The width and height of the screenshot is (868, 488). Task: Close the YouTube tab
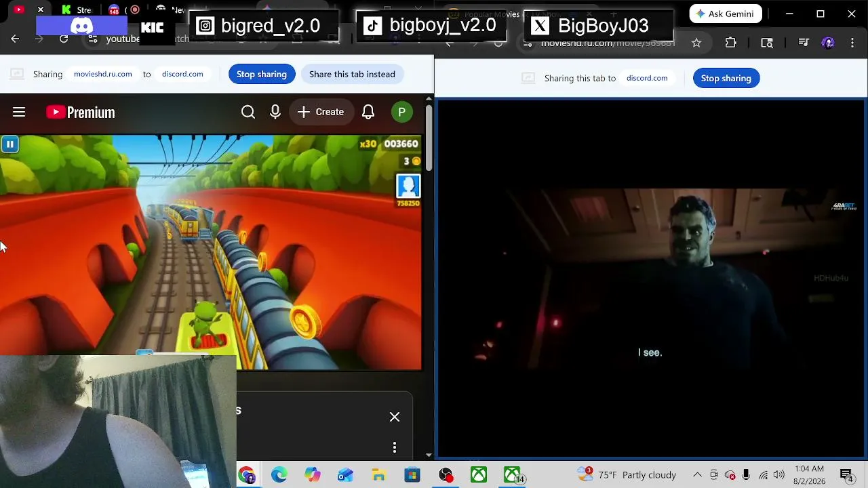point(41,9)
